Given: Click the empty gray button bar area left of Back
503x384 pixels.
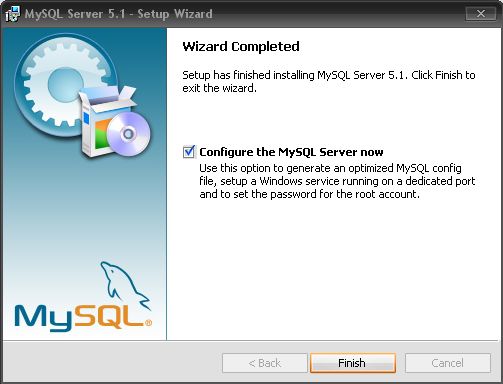Looking at the screenshot, I should [x=112, y=363].
